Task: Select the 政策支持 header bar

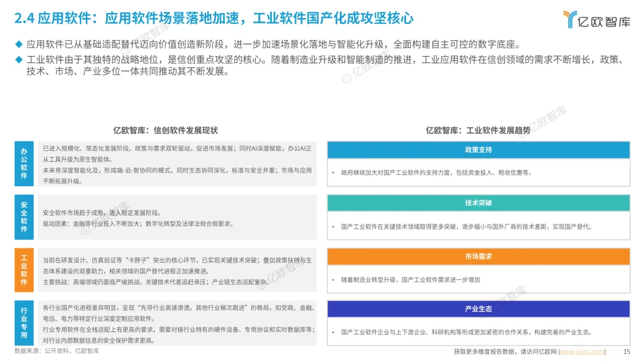Action: coord(478,150)
